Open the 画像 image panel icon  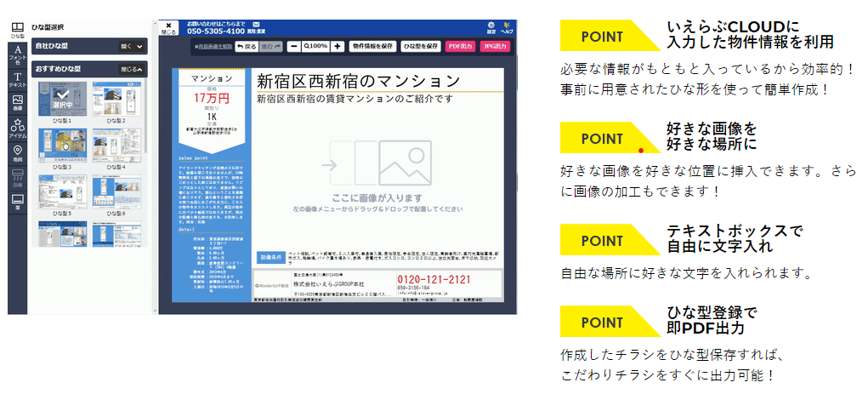[17, 104]
